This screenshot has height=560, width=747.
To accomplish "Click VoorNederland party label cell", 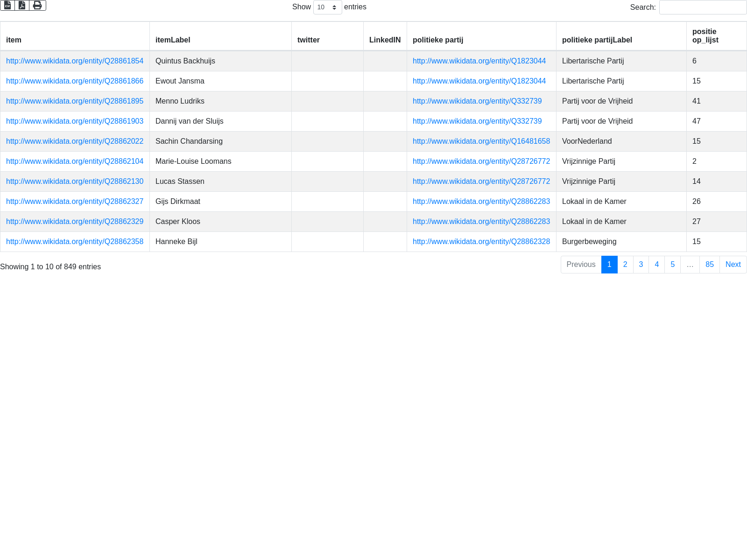I will tap(621, 141).
